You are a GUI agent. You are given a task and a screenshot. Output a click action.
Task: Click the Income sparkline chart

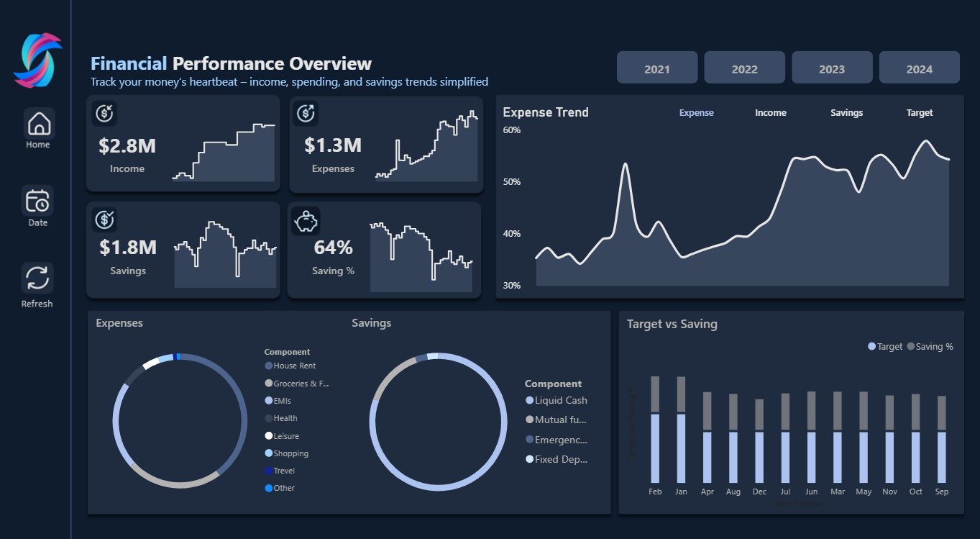pyautogui.click(x=224, y=152)
